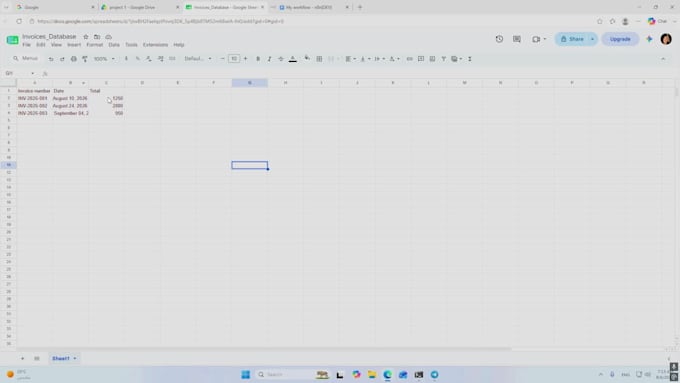Select cell INV-2026-001
This screenshot has width=680, height=383.
[34, 98]
